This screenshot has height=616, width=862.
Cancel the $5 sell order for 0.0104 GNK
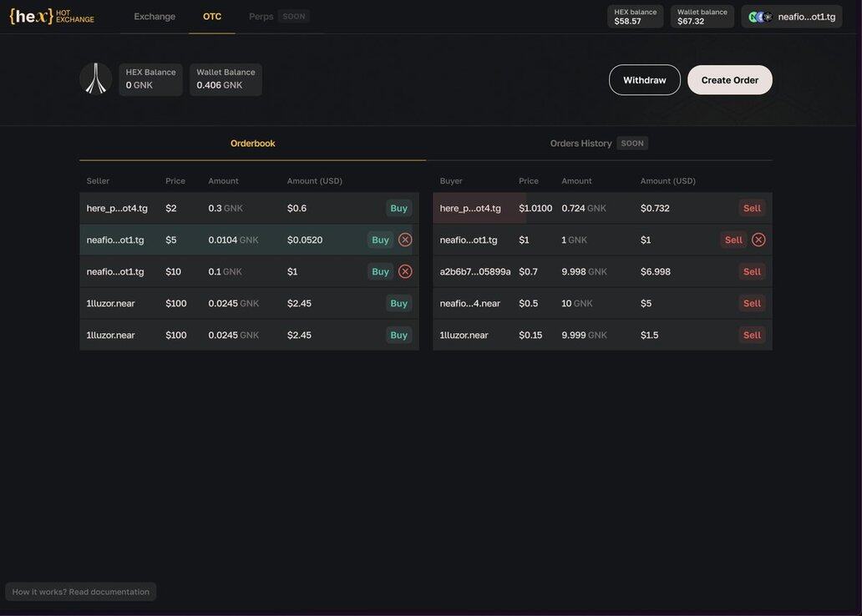coord(405,240)
